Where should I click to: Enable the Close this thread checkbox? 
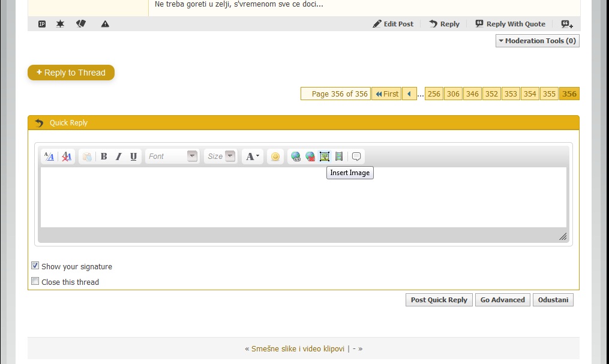click(x=35, y=281)
